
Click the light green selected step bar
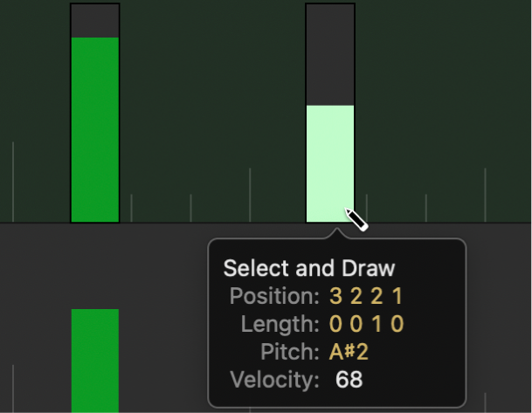pyautogui.click(x=330, y=163)
